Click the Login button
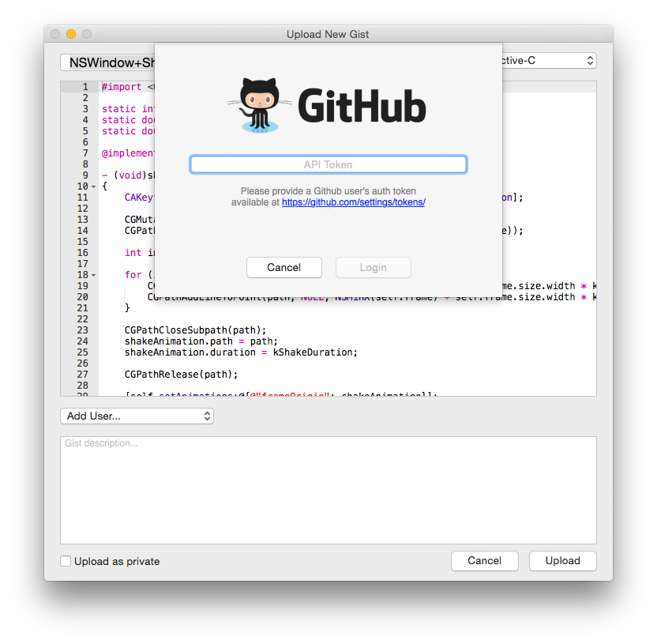 point(373,268)
